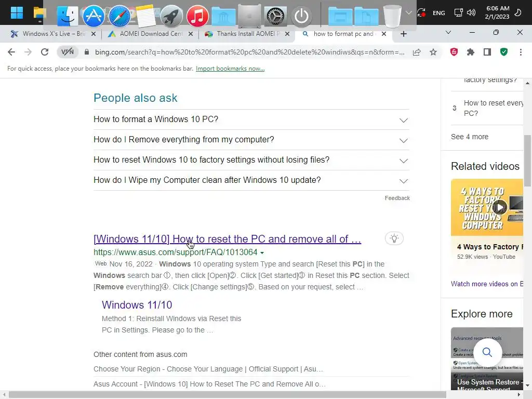Image resolution: width=532 pixels, height=399 pixels.
Task: Expand How do I Remove everything question
Action: coord(251,140)
